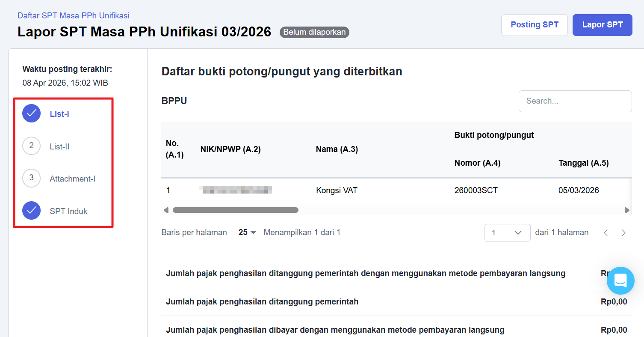
Task: Select the List-I step label
Action: (59, 114)
